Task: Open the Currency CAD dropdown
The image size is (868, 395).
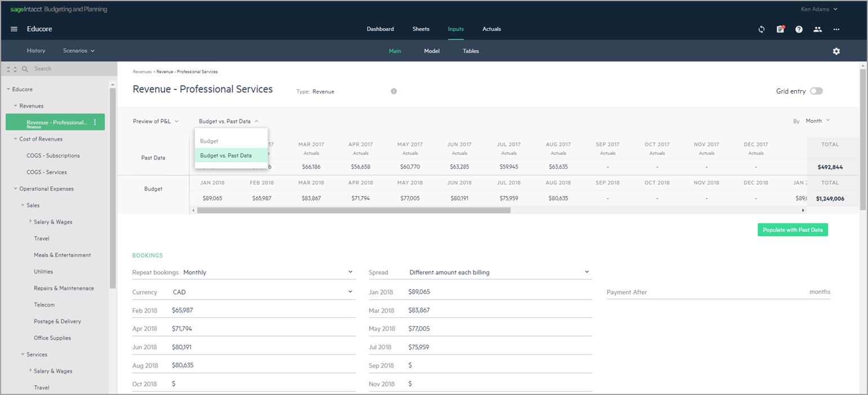Action: 243,292
